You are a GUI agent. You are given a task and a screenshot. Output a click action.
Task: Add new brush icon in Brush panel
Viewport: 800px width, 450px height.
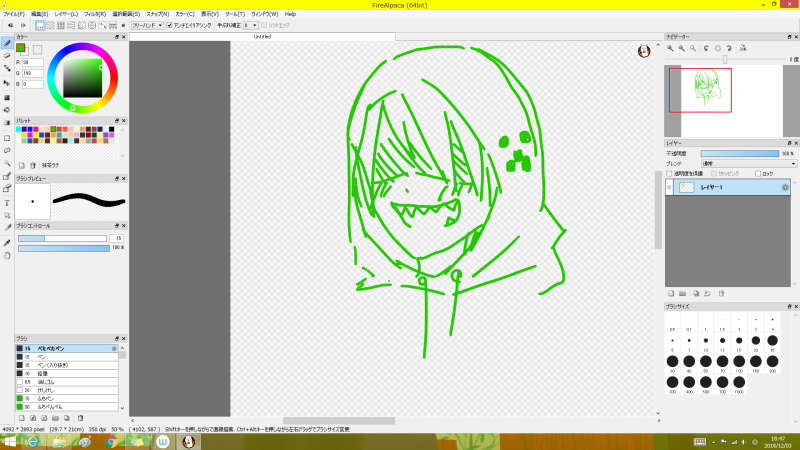pyautogui.click(x=22, y=418)
